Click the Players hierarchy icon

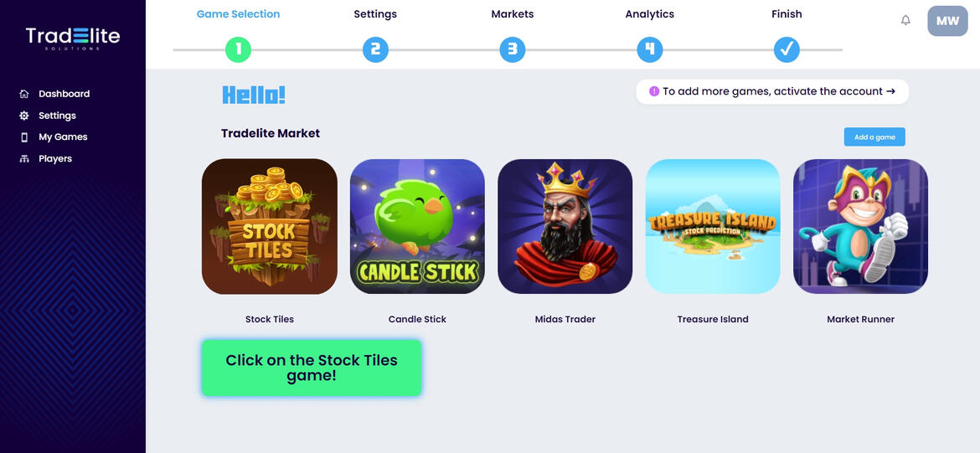pyautogui.click(x=24, y=159)
